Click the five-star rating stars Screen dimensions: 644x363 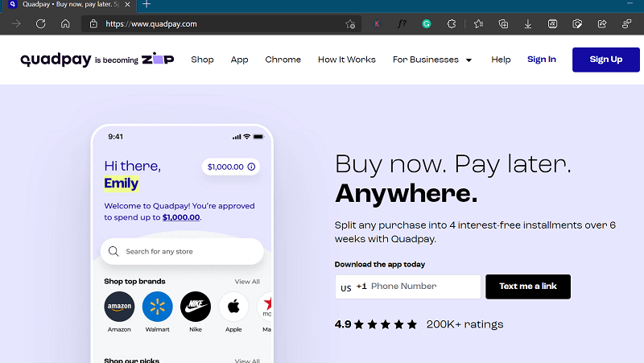tap(386, 324)
